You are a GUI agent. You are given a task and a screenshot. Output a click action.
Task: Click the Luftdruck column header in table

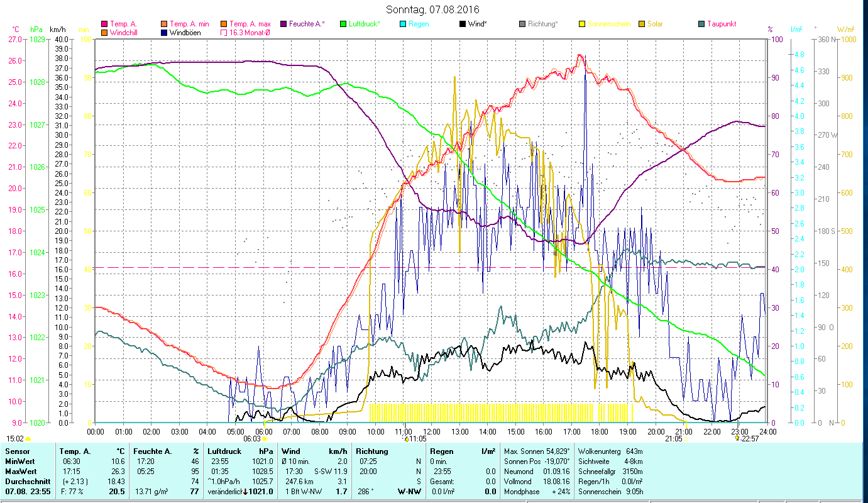[222, 451]
